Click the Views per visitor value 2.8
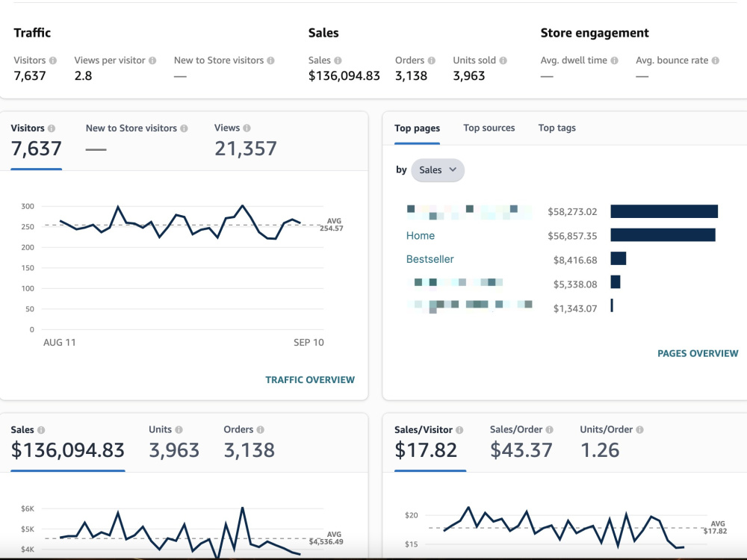 (83, 76)
